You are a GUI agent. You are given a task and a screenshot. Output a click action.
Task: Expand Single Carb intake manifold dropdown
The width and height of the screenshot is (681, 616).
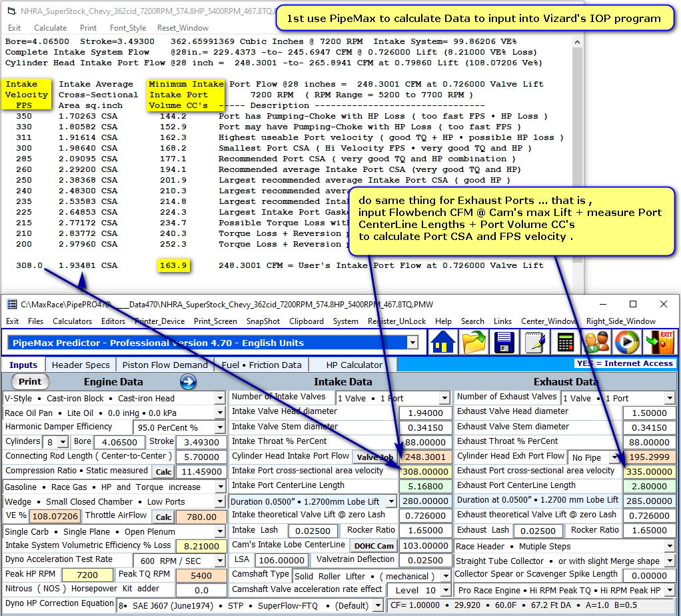coord(220,532)
